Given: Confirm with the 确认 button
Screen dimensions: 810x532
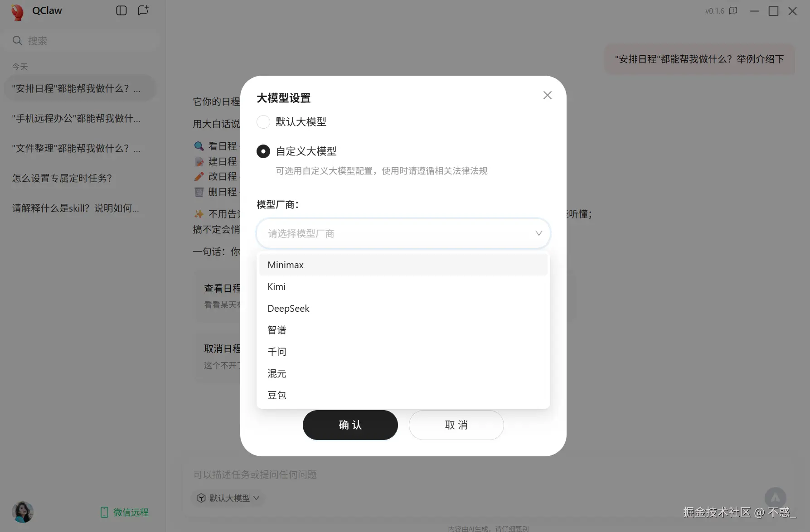Looking at the screenshot, I should [x=350, y=425].
